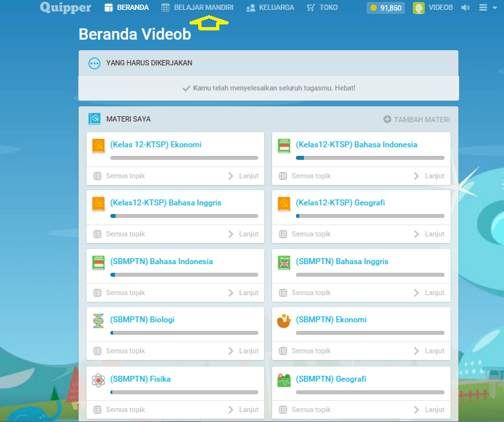
Task: Click list icon in SBMPTN Bahasa Inggris card
Action: (283, 293)
